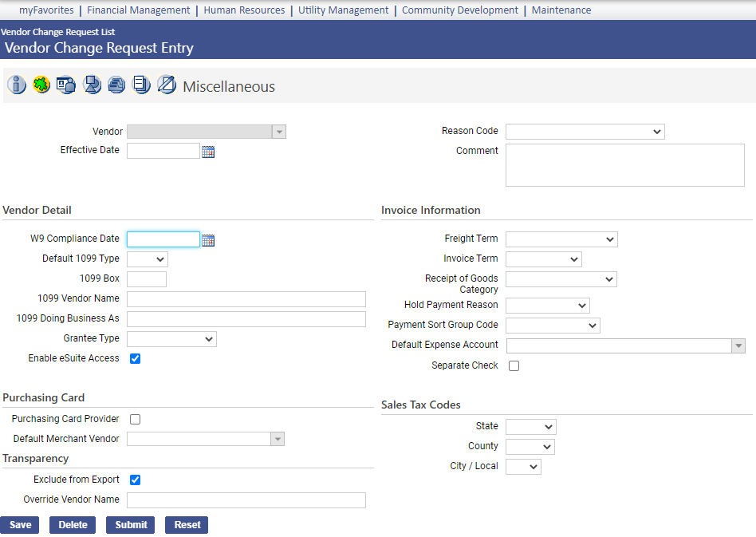Screen dimensions: 756x537
Task: Check the Separate Check checkbox
Action: (x=514, y=366)
